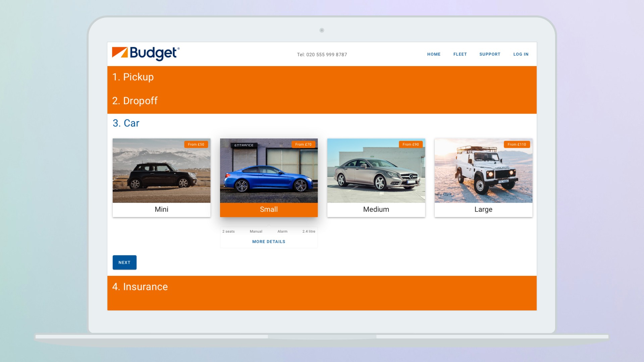Expand the 2. Dropoff section
Viewport: 644px width, 362px height.
pos(135,101)
